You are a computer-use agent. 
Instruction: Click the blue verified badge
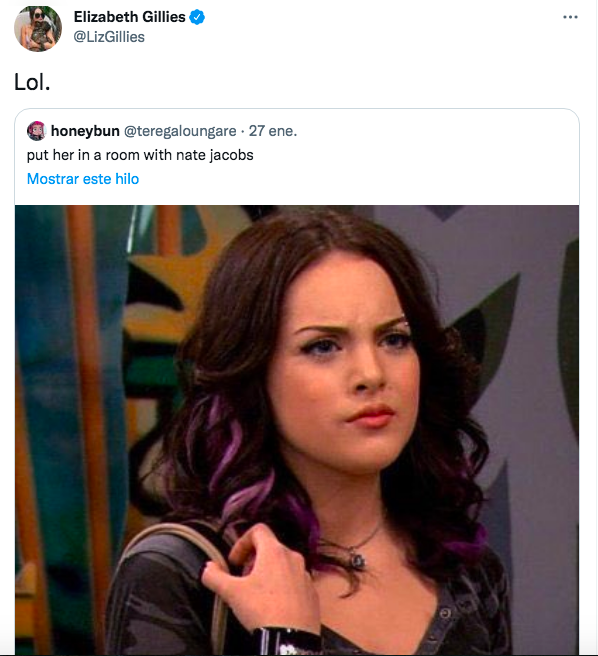tap(197, 17)
